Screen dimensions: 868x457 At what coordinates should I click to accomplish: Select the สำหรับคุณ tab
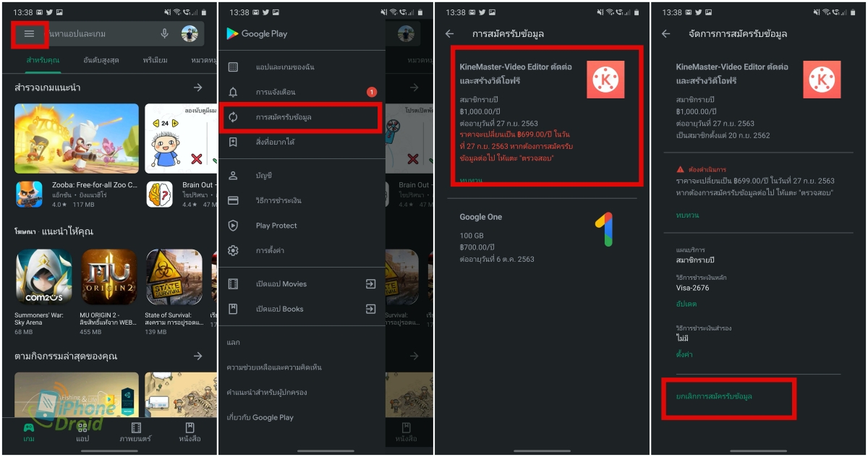[x=43, y=60]
